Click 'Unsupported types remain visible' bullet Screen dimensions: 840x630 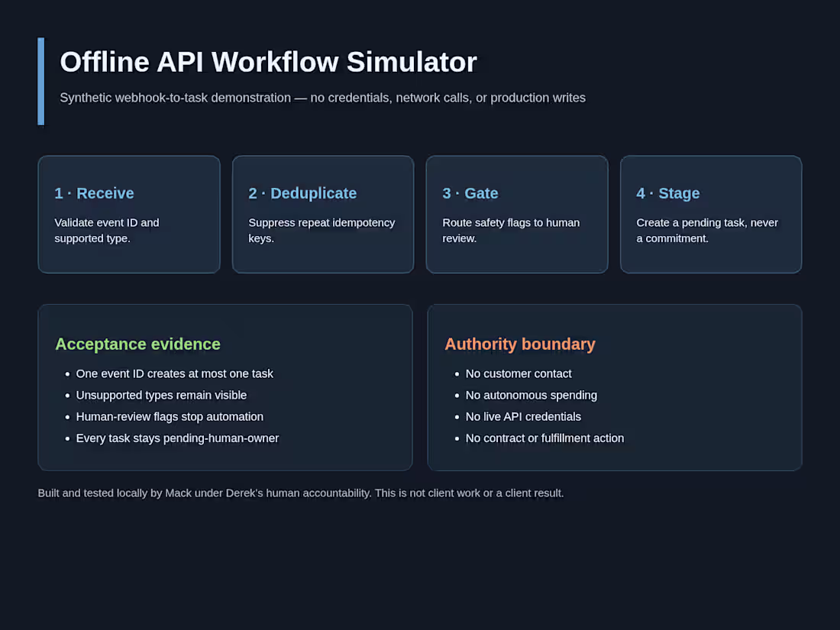(161, 396)
